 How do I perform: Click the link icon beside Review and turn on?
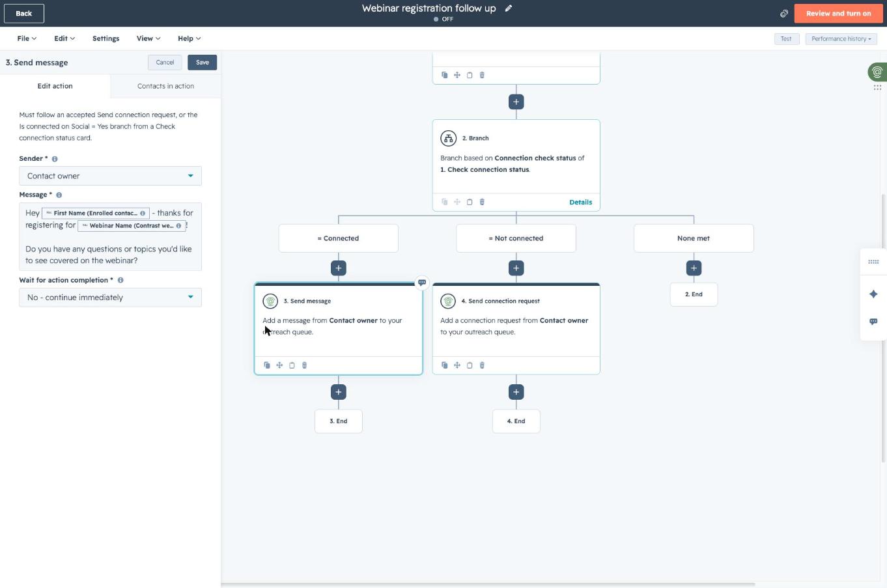click(x=784, y=13)
